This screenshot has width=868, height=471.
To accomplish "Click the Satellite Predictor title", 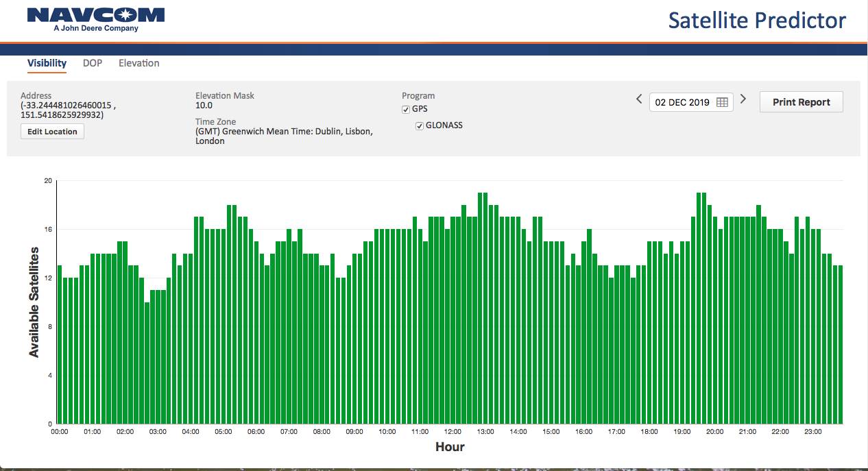I will click(x=757, y=21).
